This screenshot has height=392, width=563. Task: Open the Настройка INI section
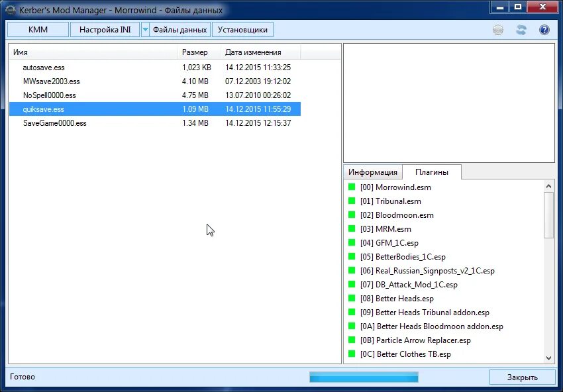pos(105,30)
